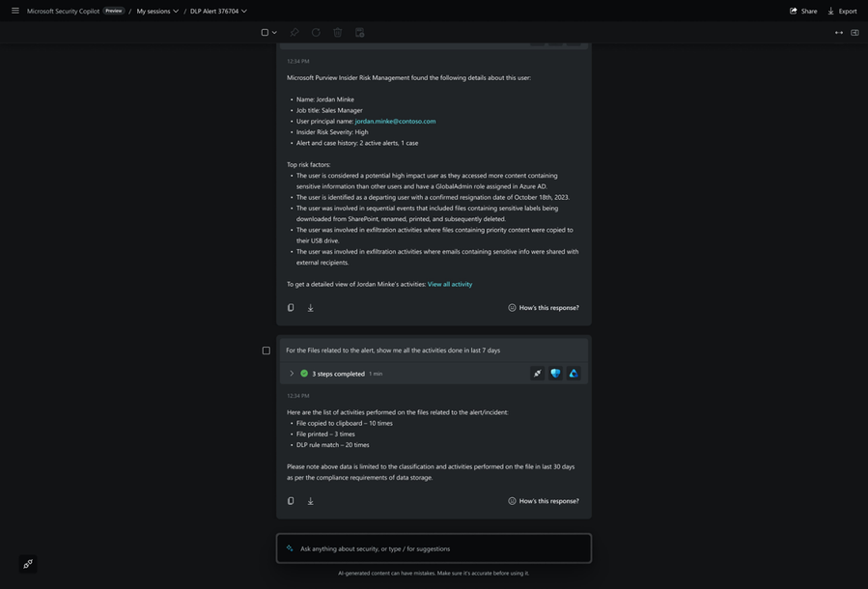The width and height of the screenshot is (868, 589).
Task: Click the departing user resignation date bullet
Action: click(x=433, y=197)
